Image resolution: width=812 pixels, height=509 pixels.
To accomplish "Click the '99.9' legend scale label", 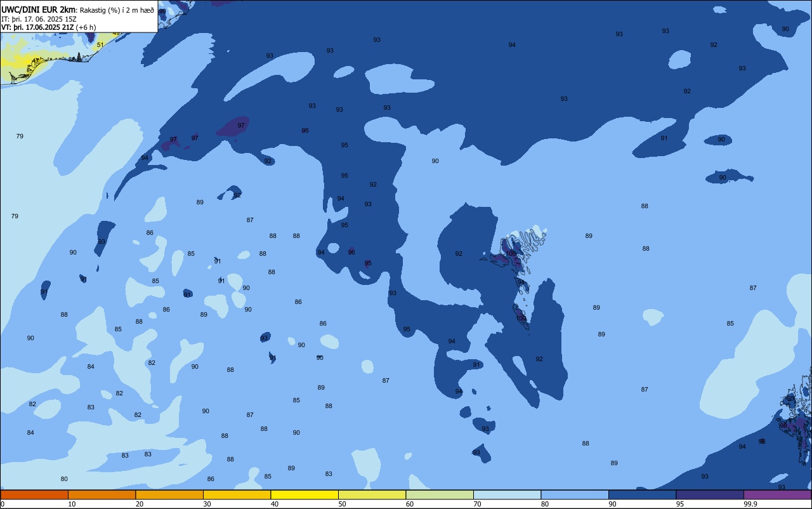I will [750, 504].
